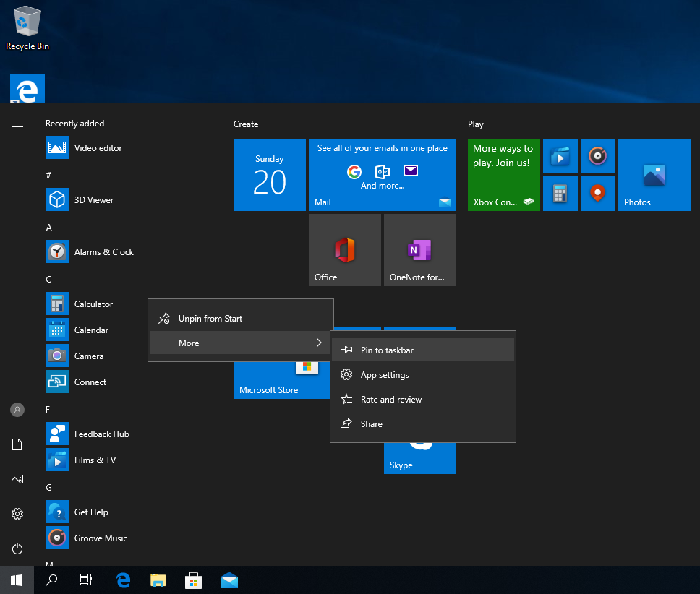Click the Start button on the taskbar
This screenshot has width=700, height=594.
pos(17,580)
